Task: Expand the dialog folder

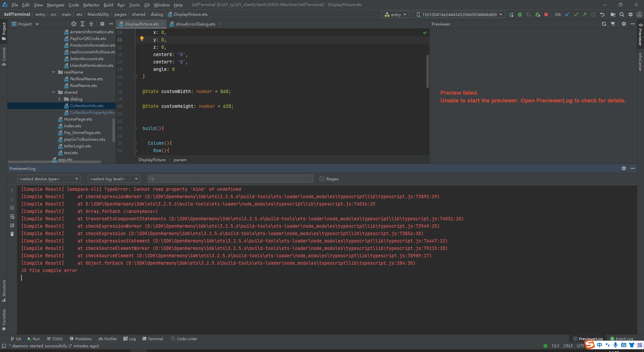Action: click(60, 99)
